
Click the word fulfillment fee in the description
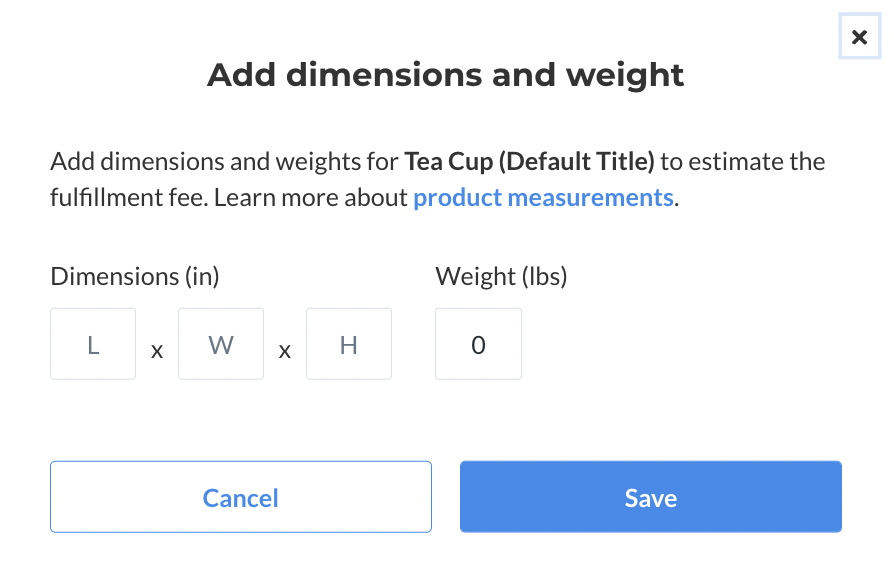click(x=128, y=197)
